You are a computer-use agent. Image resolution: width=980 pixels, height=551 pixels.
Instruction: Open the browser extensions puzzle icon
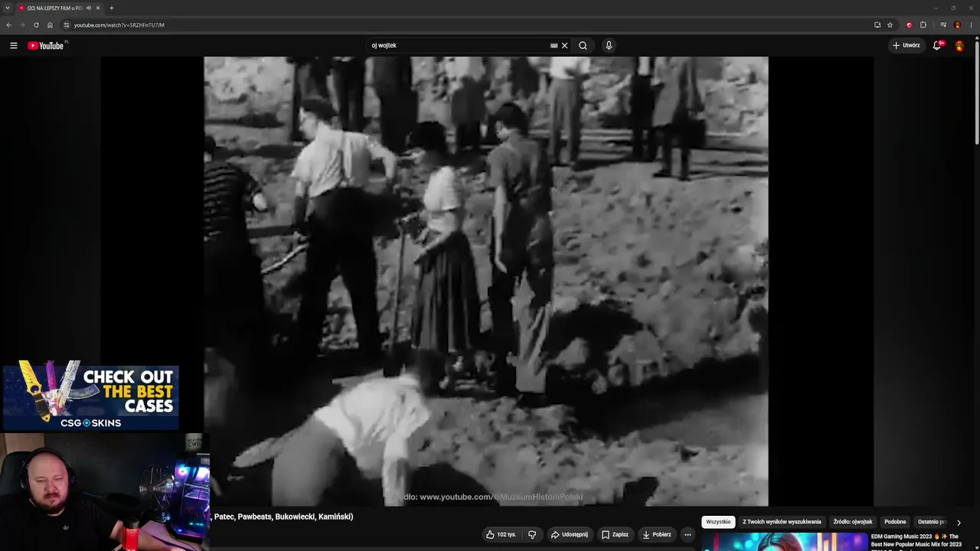click(x=923, y=25)
